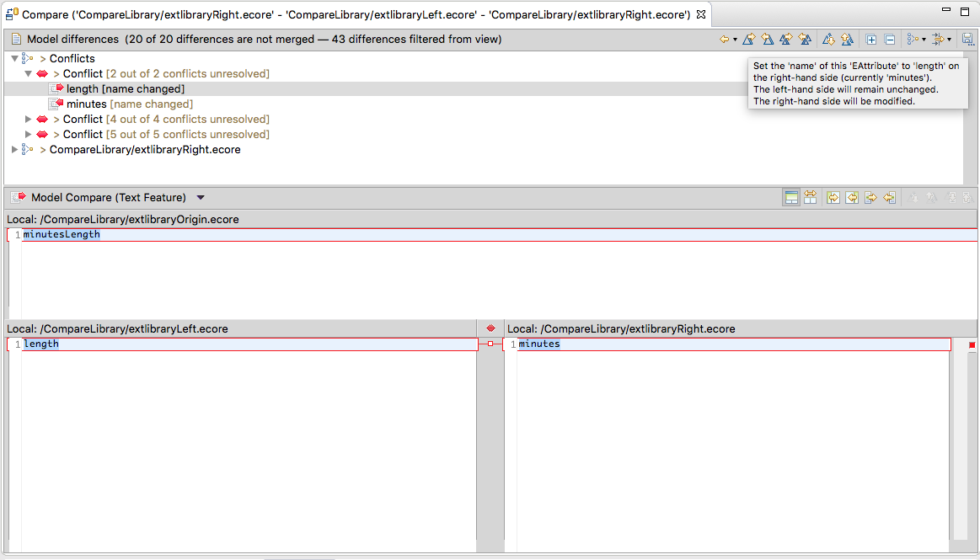The width and height of the screenshot is (980, 560).
Task: Toggle the ancestor pane visibility
Action: (791, 198)
